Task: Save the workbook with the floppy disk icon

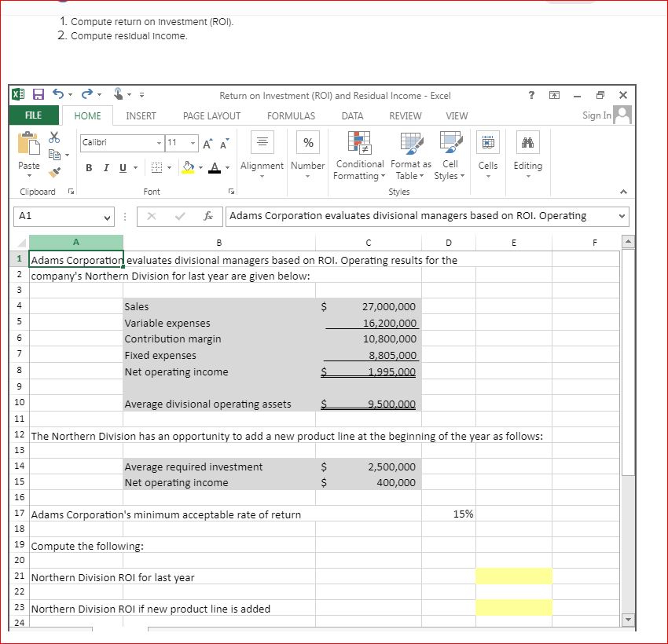Action: pyautogui.click(x=39, y=94)
